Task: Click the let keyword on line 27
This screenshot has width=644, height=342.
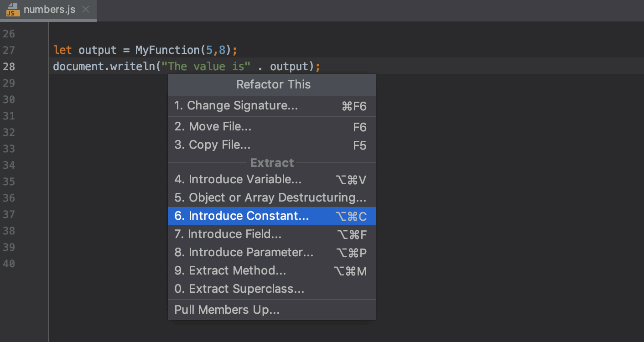Action: [x=62, y=50]
